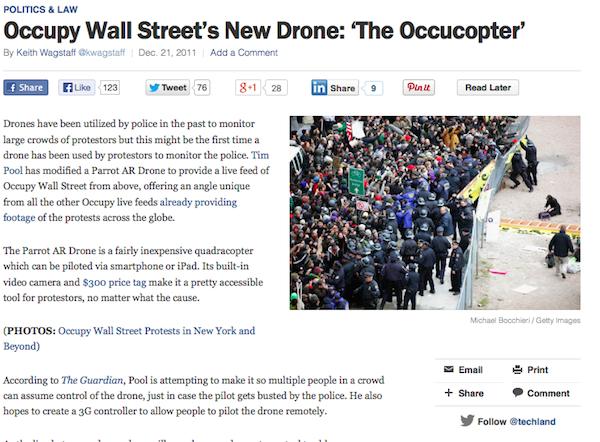600x442 pixels.
Task: Tweet this article via Twitter button
Action: click(x=168, y=88)
